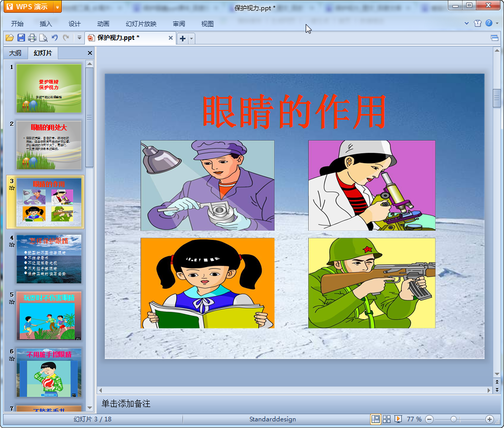Image resolution: width=504 pixels, height=428 pixels.
Task: Select slide 5 thumbnail 玩耍时不伤害眼睛
Action: coord(49,316)
